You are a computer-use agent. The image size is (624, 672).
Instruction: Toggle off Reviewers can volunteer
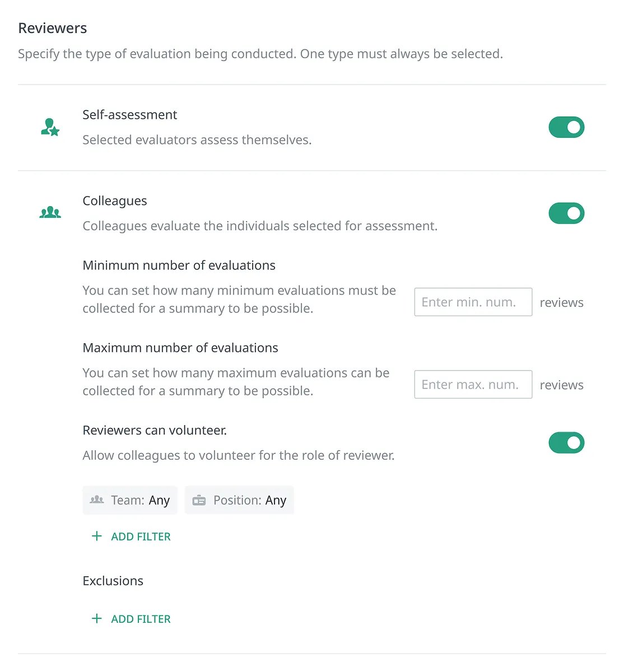click(566, 443)
